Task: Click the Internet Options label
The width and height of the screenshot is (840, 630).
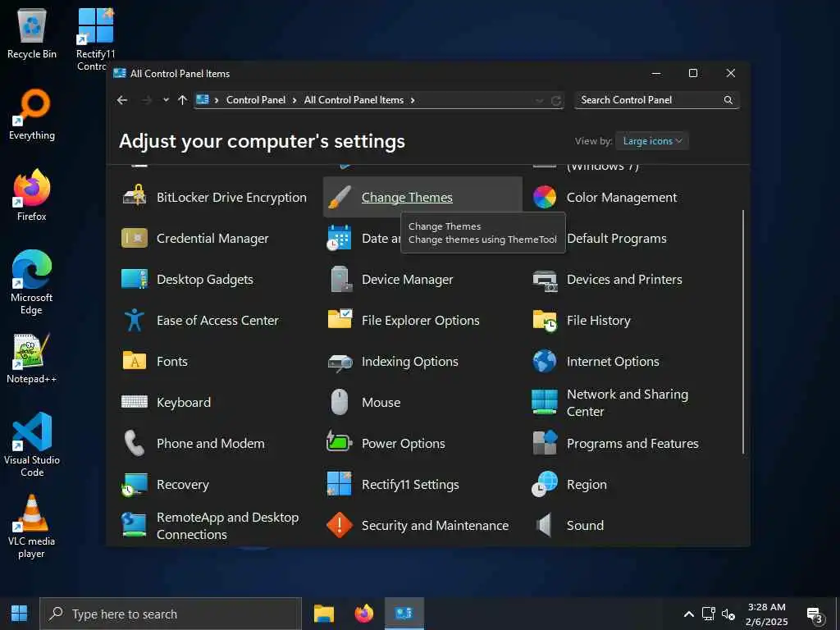Action: (613, 361)
